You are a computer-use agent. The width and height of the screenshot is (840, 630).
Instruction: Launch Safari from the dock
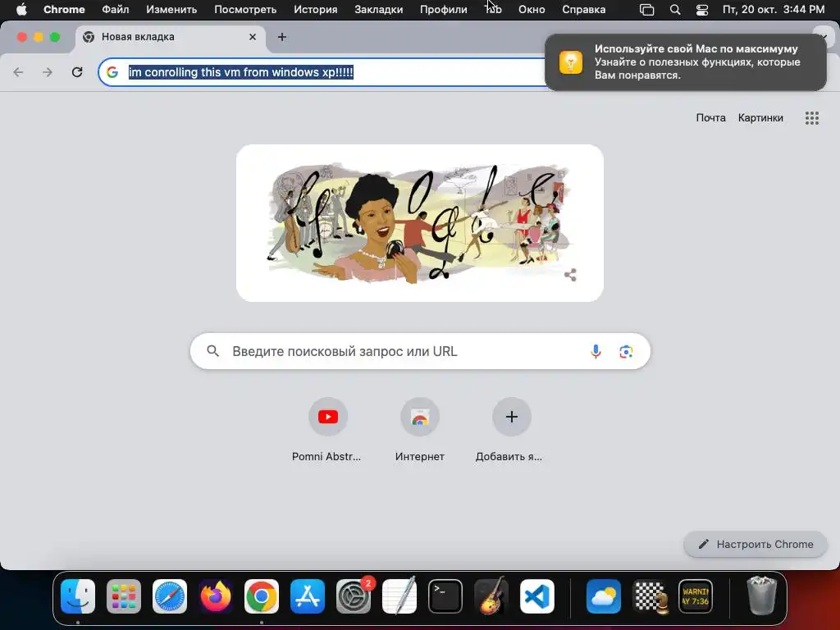click(x=170, y=596)
